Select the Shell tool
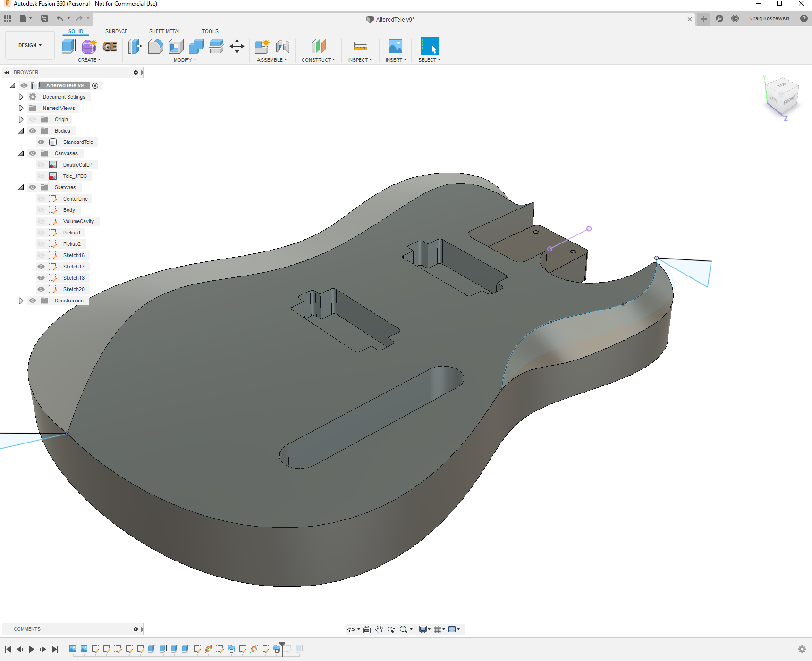Screen dimensions: 812x661 [176, 46]
